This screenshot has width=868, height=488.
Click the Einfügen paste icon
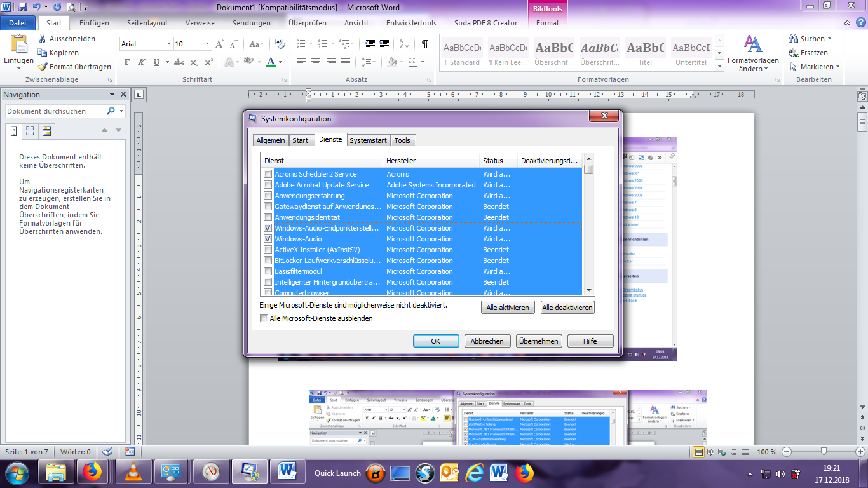[19, 44]
